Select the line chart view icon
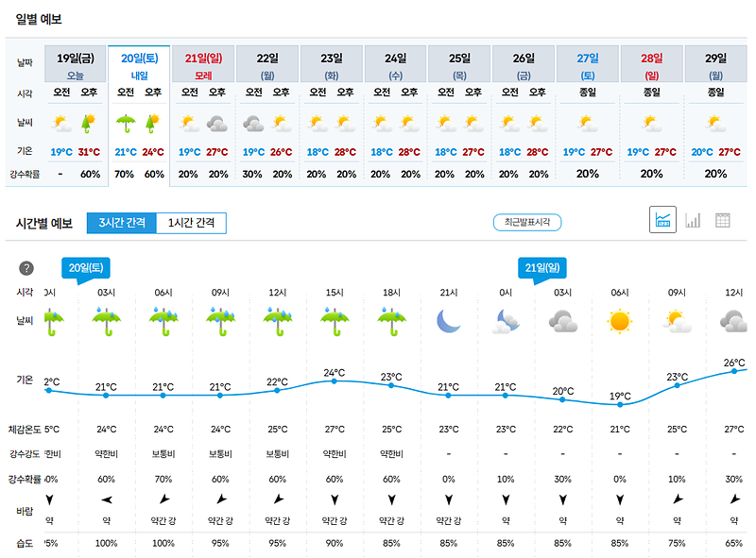756x558 pixels. 662,220
